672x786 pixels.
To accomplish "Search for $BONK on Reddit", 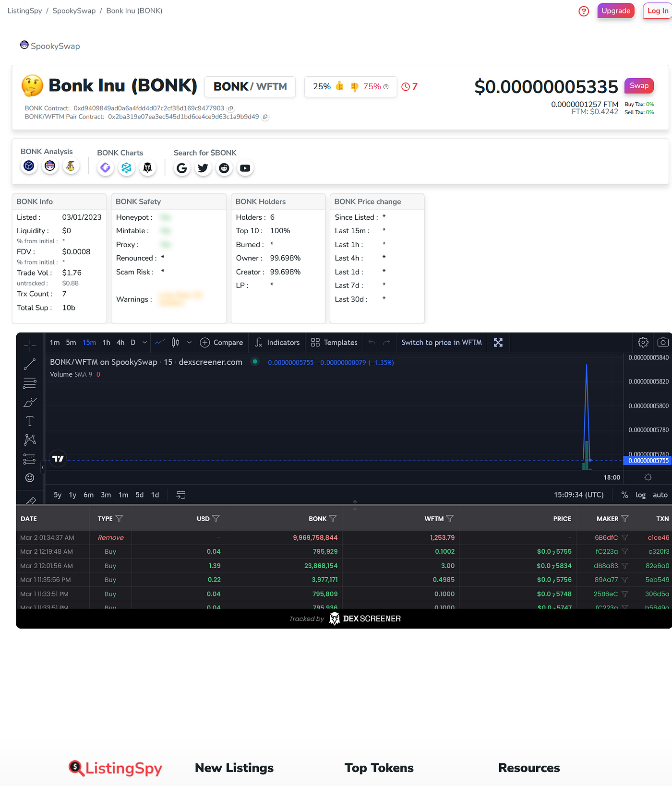I will tap(224, 168).
